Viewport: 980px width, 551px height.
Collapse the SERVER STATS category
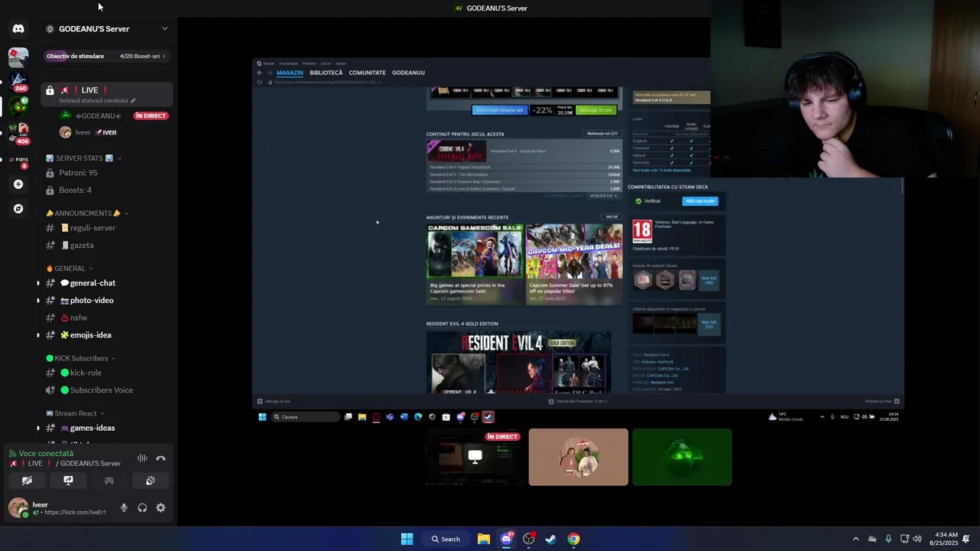84,158
